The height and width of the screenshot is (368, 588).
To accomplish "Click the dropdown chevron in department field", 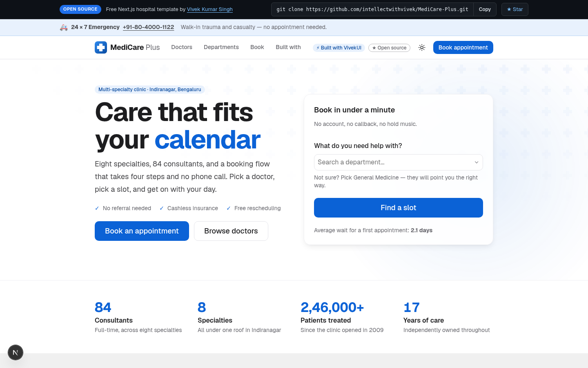I will [477, 162].
